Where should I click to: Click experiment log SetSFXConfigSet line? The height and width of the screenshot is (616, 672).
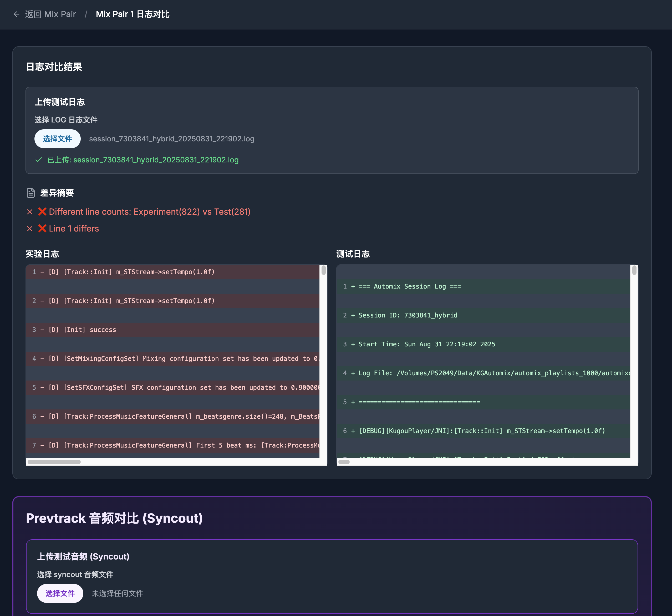(173, 388)
